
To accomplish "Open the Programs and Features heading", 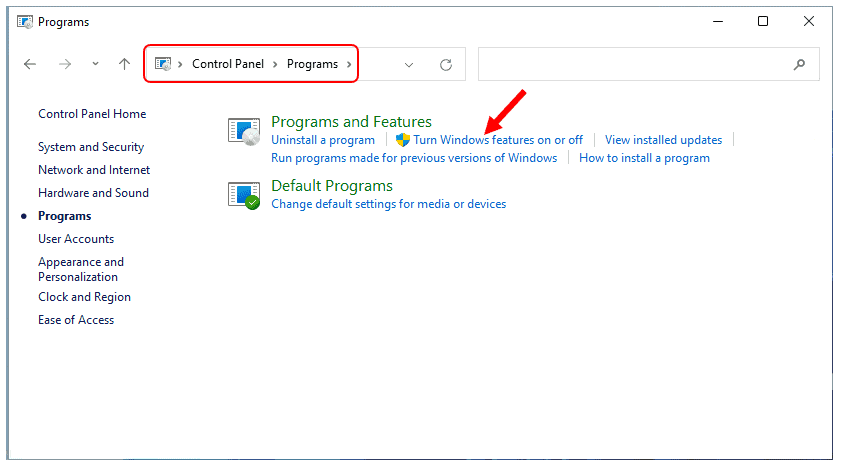I will (351, 122).
